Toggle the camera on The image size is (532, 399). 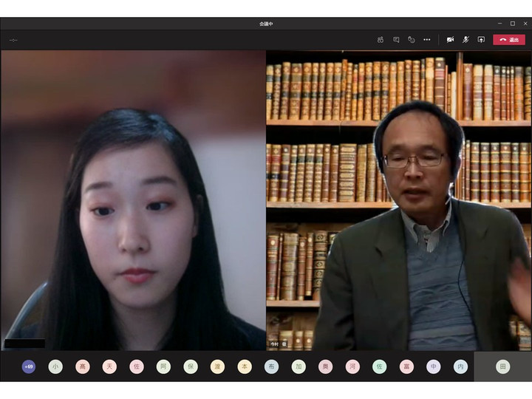450,40
